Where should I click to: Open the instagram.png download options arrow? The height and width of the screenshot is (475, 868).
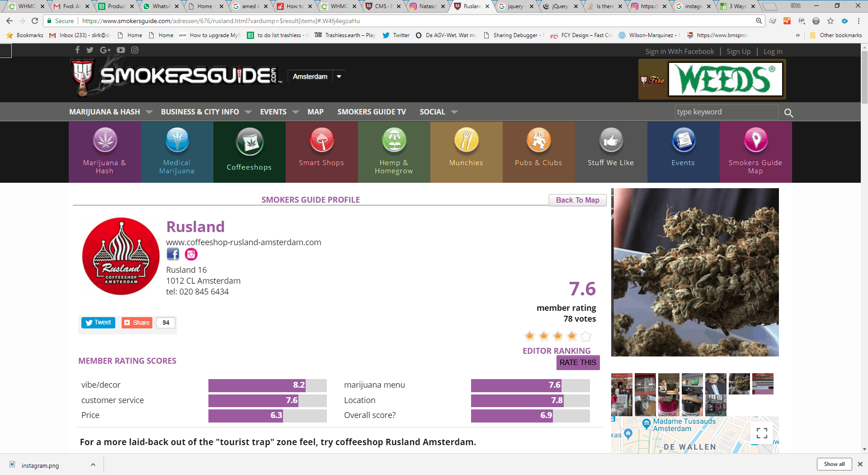[93, 465]
